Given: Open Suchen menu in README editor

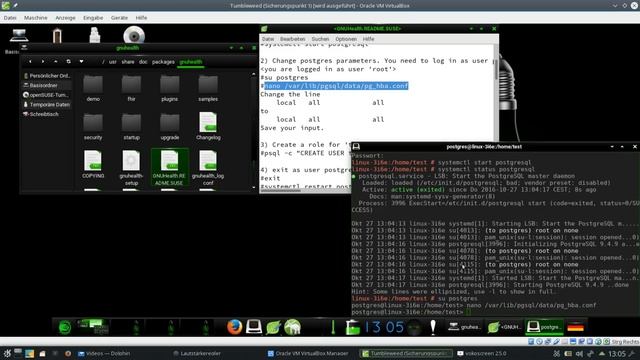Looking at the screenshot, I should pyautogui.click(x=320, y=39).
